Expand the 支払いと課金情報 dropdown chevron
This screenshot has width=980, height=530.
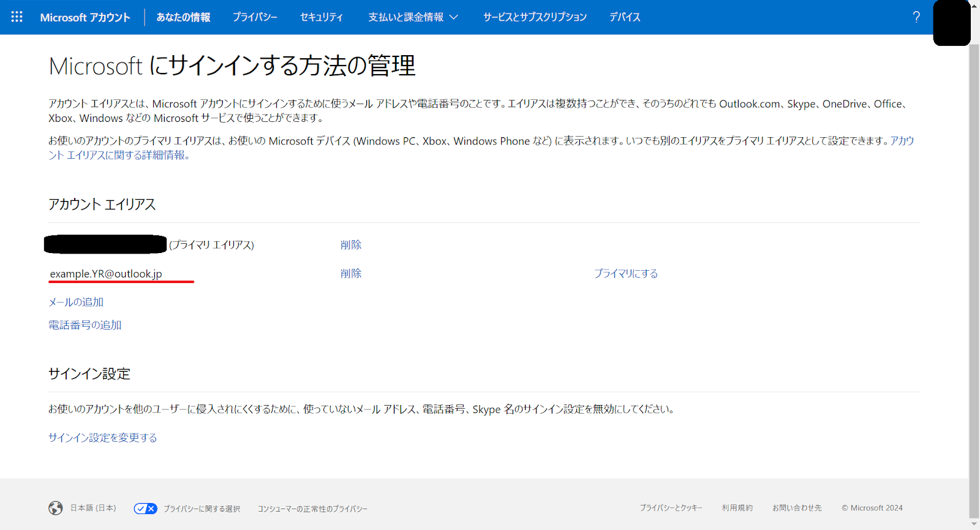(x=454, y=17)
